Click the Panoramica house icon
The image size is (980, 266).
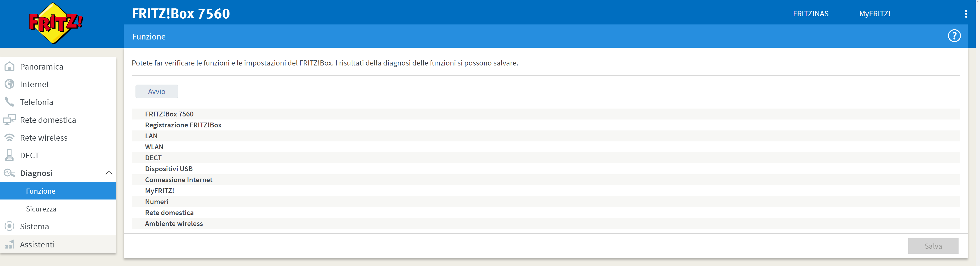9,66
